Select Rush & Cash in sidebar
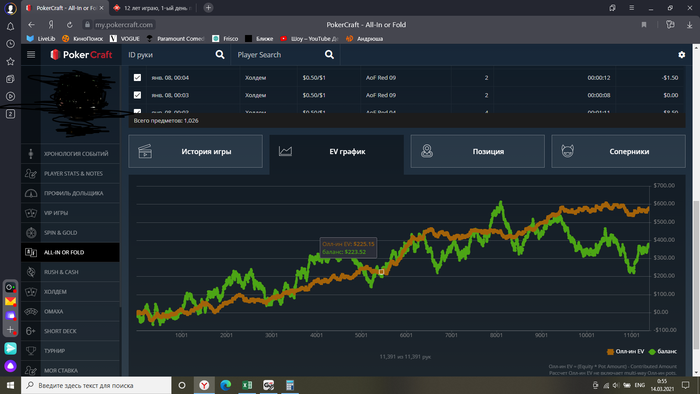700x394 pixels. point(70,272)
